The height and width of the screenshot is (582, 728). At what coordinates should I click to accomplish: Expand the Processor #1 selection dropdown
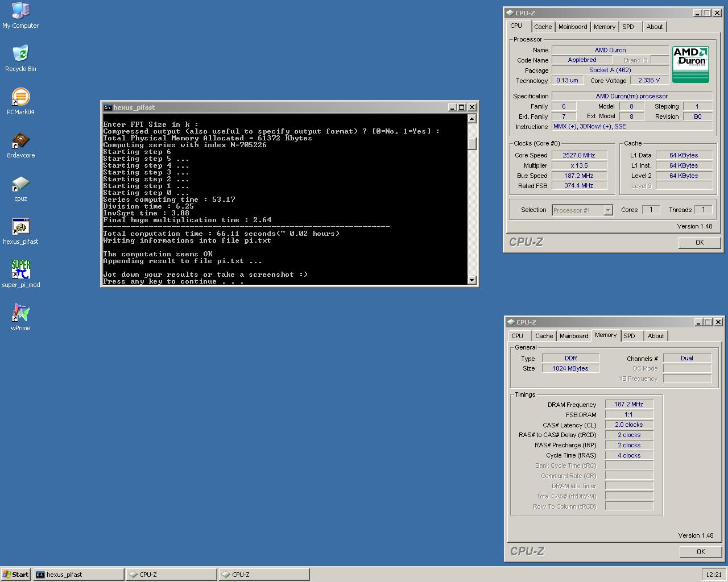coord(608,210)
